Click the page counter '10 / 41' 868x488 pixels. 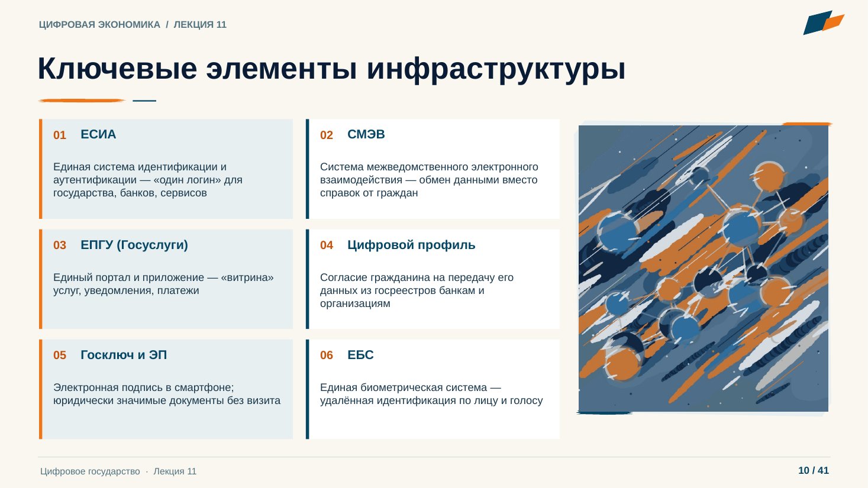[x=814, y=471]
